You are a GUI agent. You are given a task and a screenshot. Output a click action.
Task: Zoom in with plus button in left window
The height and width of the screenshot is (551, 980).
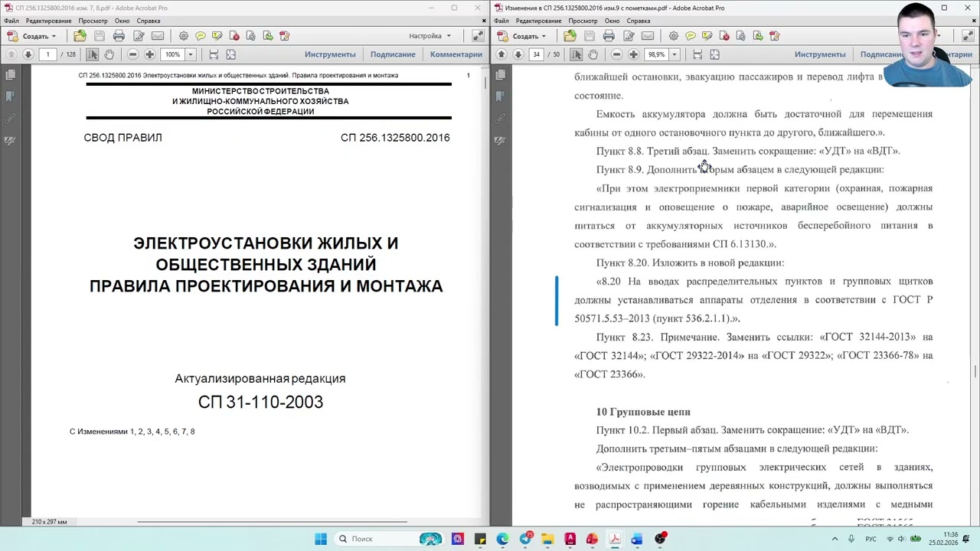[149, 54]
